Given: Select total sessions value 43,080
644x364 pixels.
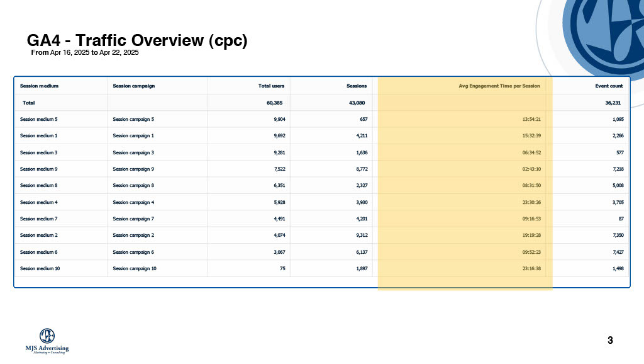Looking at the screenshot, I should 357,103.
